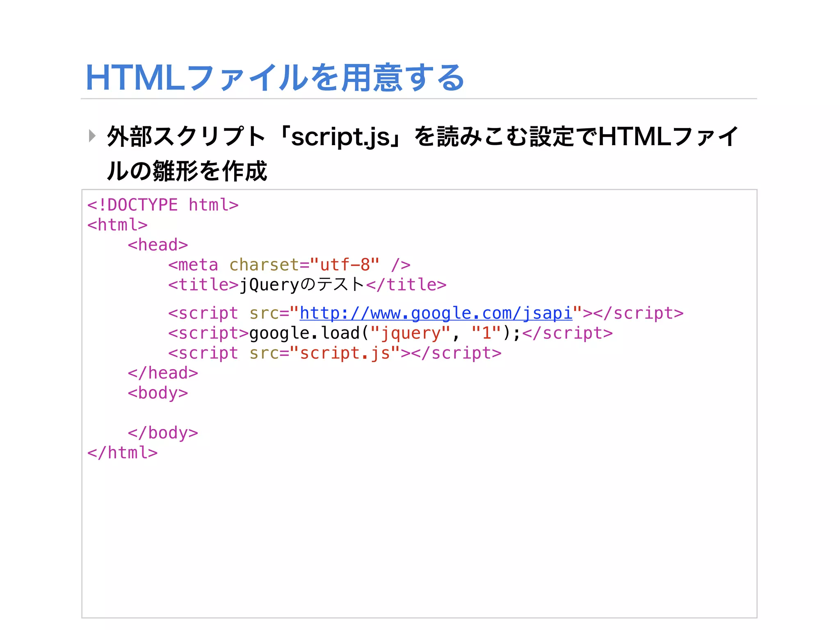This screenshot has height=630, width=840.
Task: Click the meta charset="utf-8" line
Action: tap(289, 265)
